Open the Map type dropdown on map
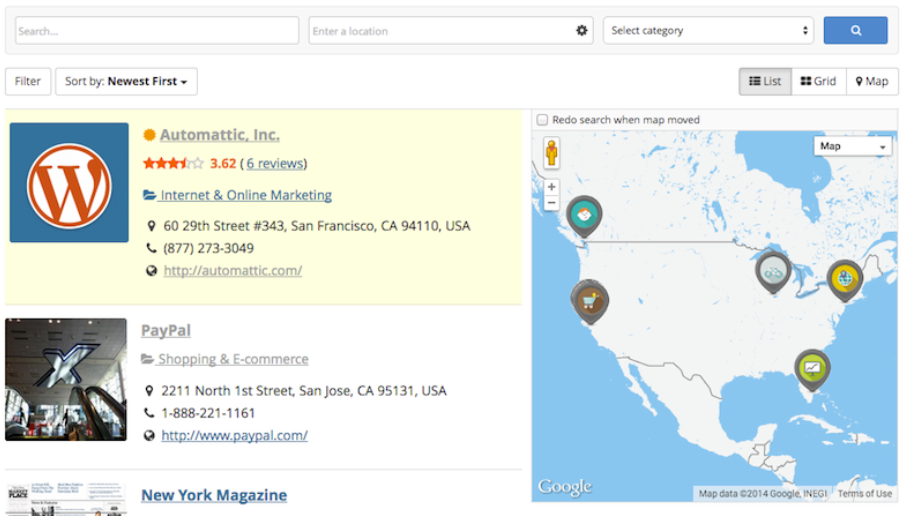This screenshot has width=907, height=516. coord(852,146)
